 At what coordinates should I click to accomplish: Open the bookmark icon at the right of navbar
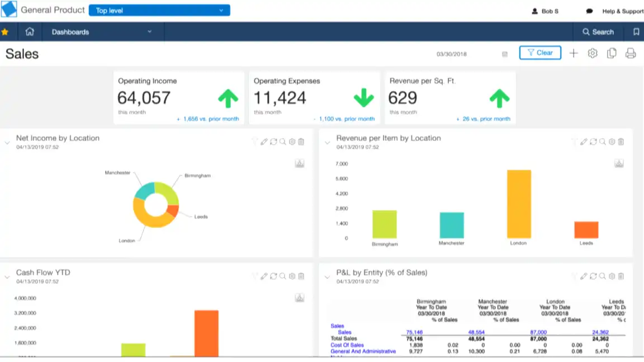pyautogui.click(x=636, y=32)
